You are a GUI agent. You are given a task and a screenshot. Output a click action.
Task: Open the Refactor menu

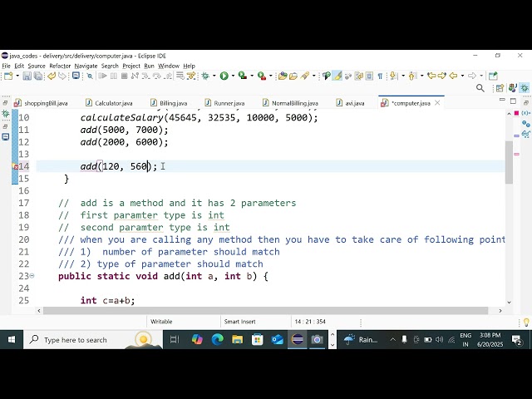point(60,66)
